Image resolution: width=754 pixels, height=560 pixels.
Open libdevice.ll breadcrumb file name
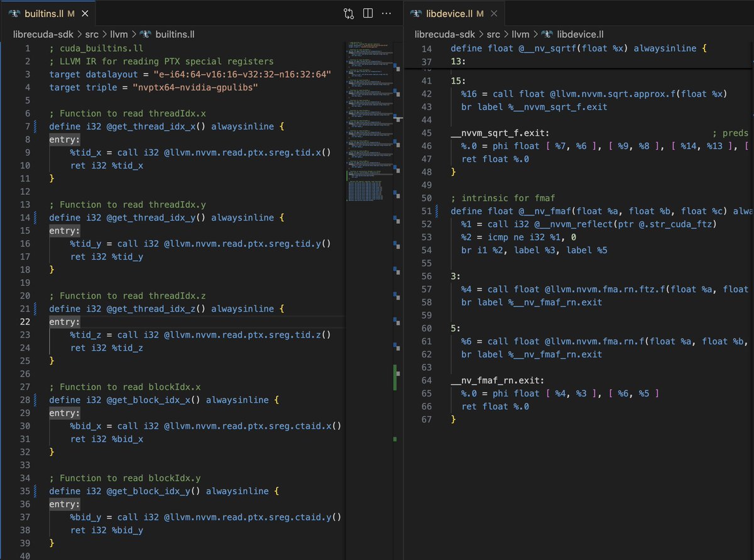tap(580, 35)
